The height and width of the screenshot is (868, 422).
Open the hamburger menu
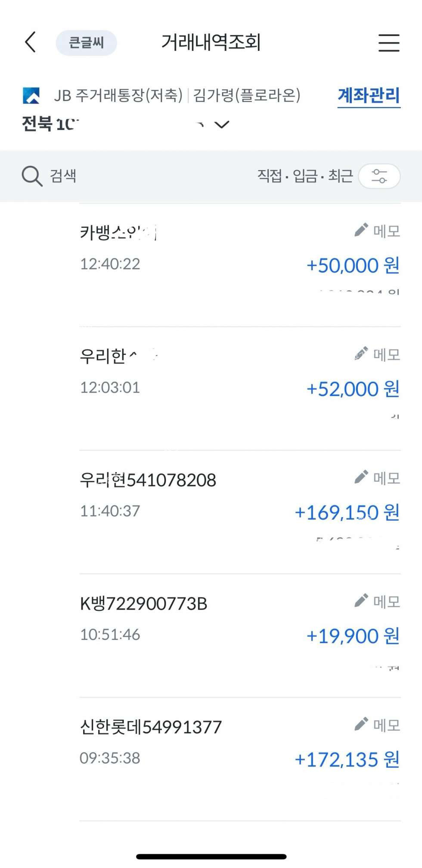coord(389,43)
